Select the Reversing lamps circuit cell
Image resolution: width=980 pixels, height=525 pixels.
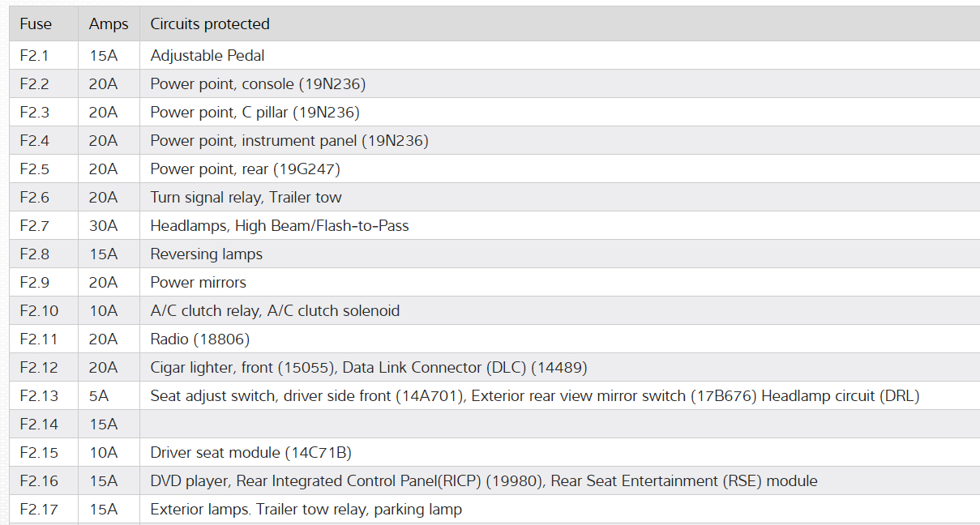tap(207, 254)
